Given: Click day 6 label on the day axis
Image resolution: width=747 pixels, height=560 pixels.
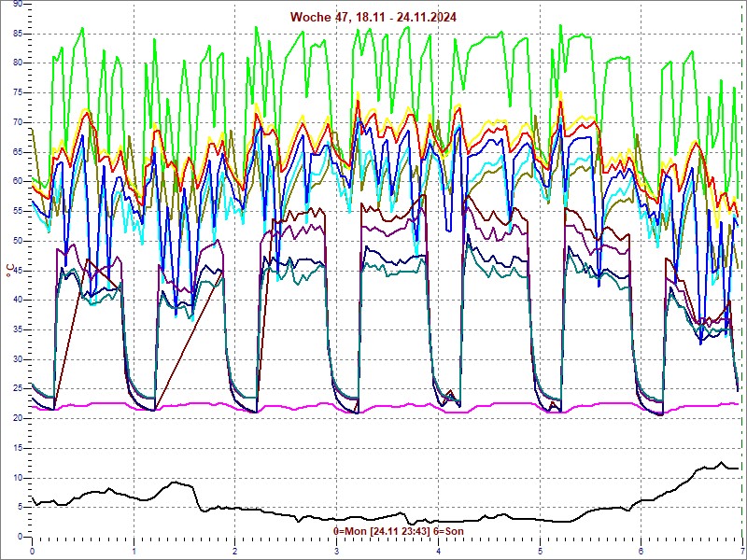Looking at the screenshot, I should pyautogui.click(x=641, y=552).
